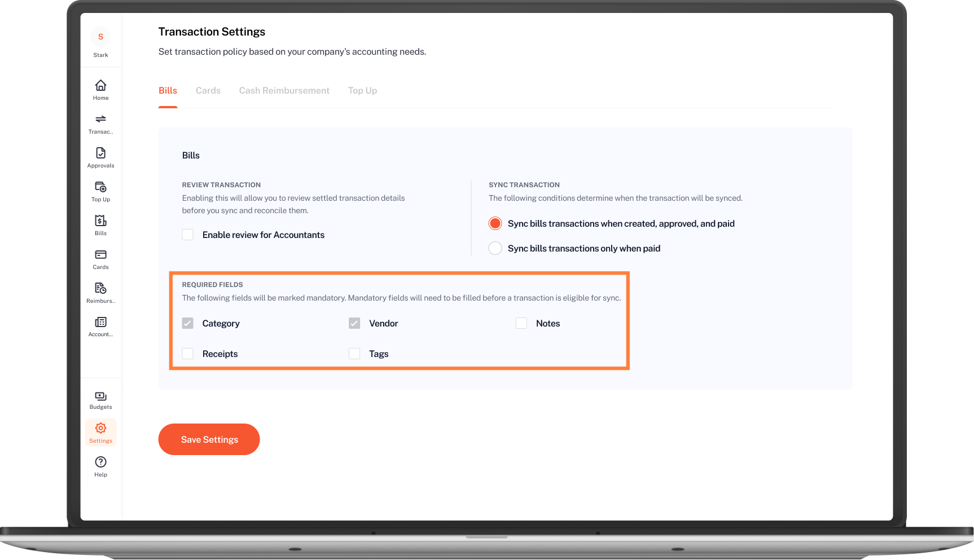The width and height of the screenshot is (974, 560).
Task: Click the REVIEW TRANSACTION section label
Action: click(x=221, y=185)
